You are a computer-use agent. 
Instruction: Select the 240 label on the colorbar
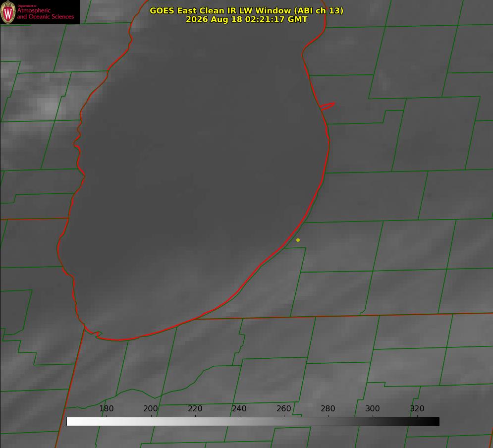tap(239, 408)
